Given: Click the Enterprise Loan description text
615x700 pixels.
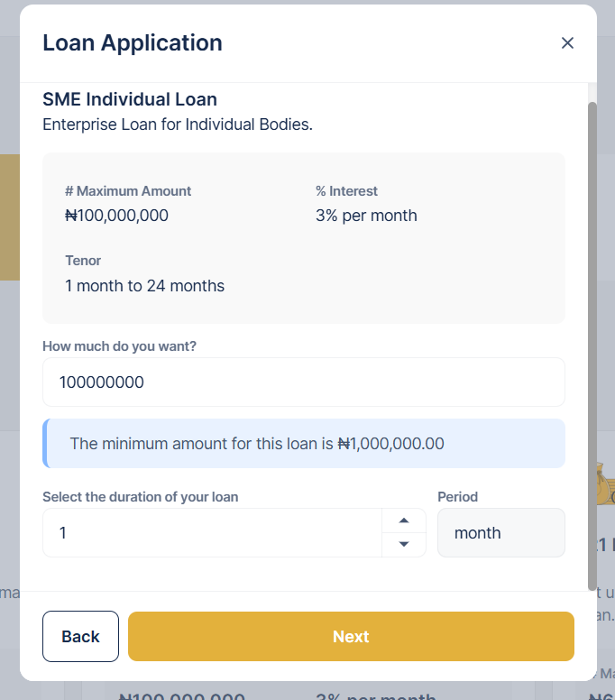Looking at the screenshot, I should click(178, 124).
